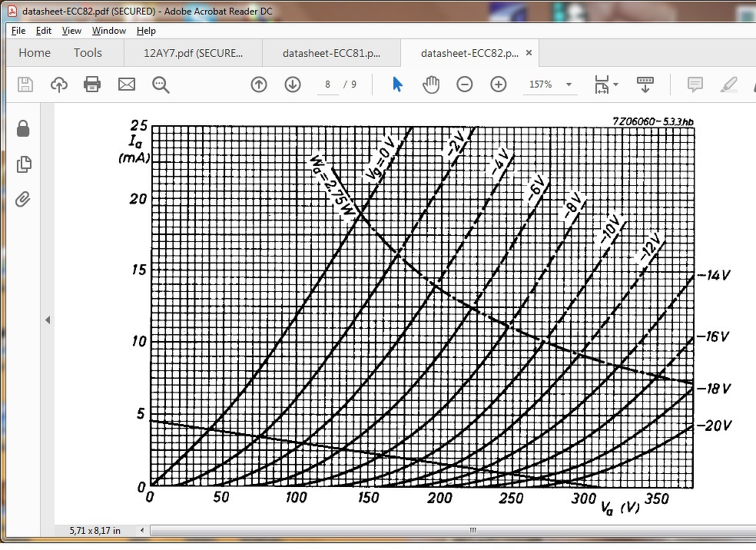The height and width of the screenshot is (550, 756).
Task: Click the page number field
Action: [x=328, y=84]
